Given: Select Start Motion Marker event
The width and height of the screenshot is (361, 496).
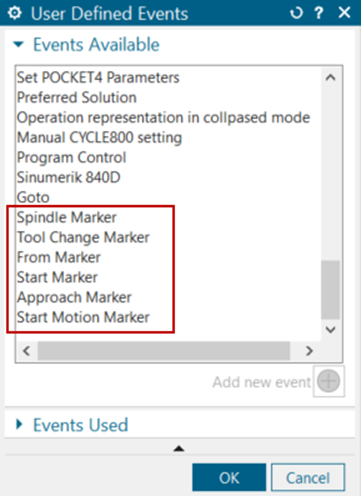Looking at the screenshot, I should pyautogui.click(x=83, y=317).
